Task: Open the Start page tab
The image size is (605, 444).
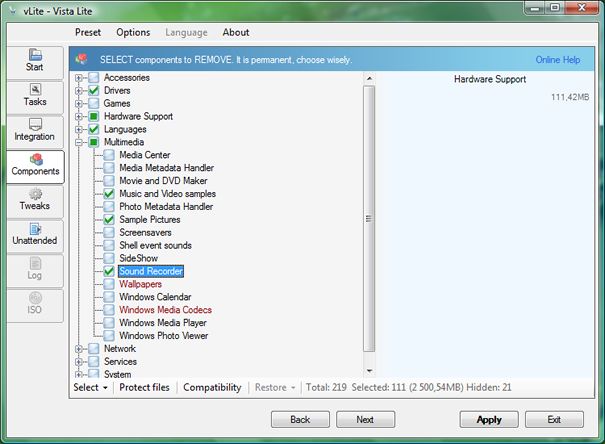Action: [x=35, y=63]
